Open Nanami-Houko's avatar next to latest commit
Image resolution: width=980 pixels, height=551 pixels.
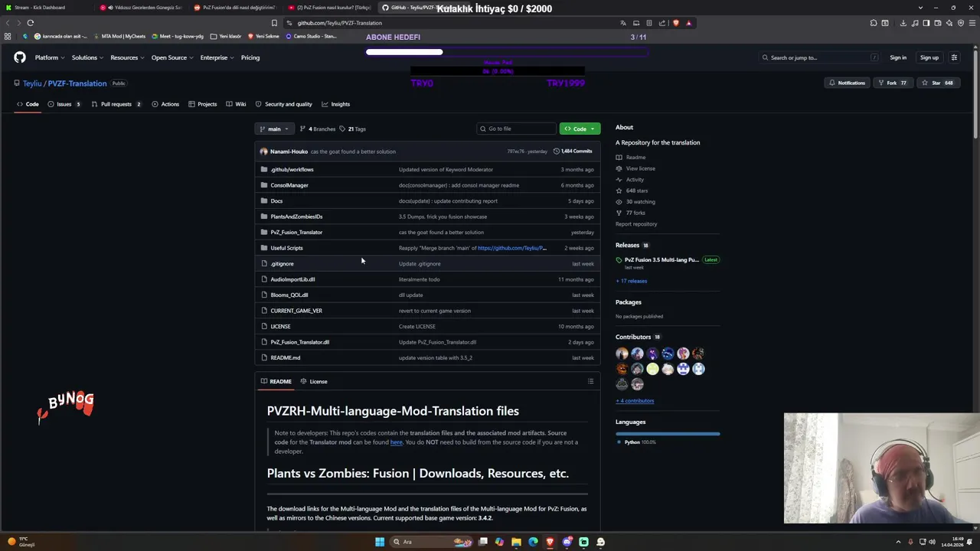tap(264, 152)
